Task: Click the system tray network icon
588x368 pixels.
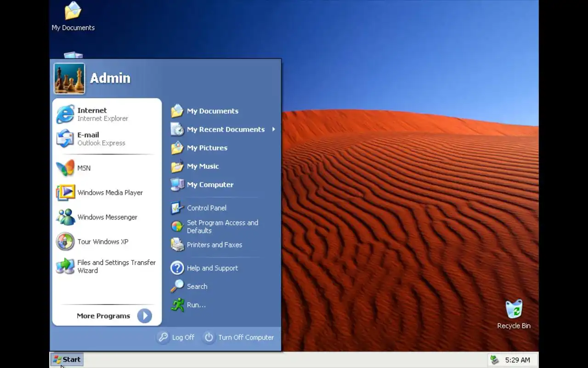Action: 494,360
